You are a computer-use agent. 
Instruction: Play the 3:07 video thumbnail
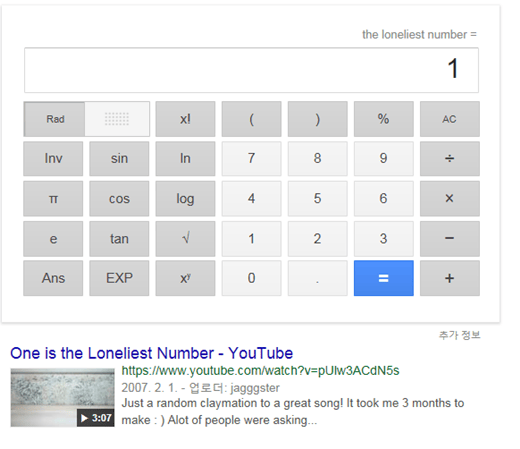[62, 397]
